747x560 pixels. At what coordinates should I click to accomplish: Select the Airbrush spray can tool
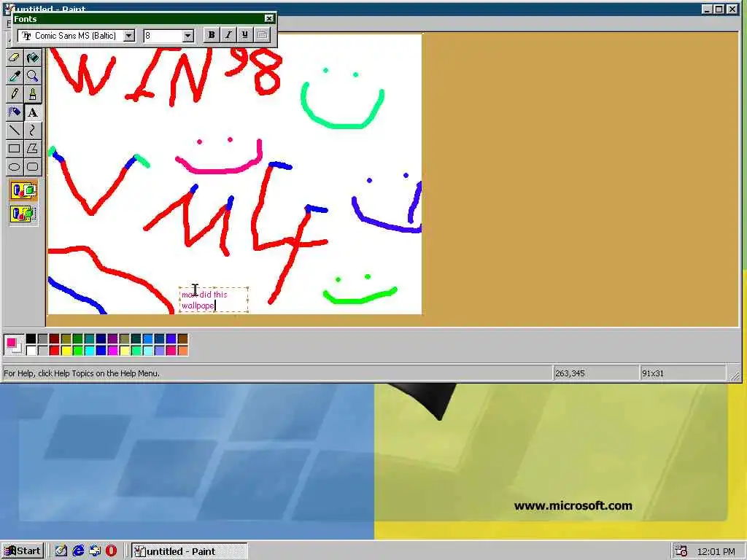pyautogui.click(x=15, y=112)
